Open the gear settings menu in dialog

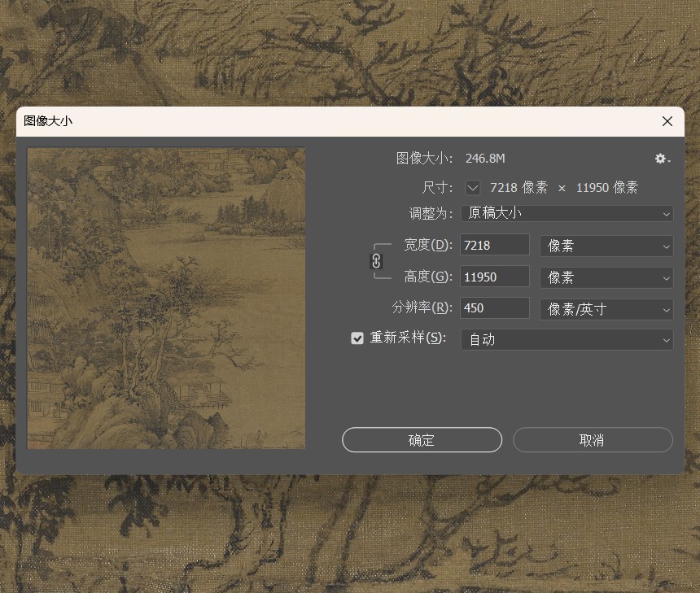coord(663,159)
